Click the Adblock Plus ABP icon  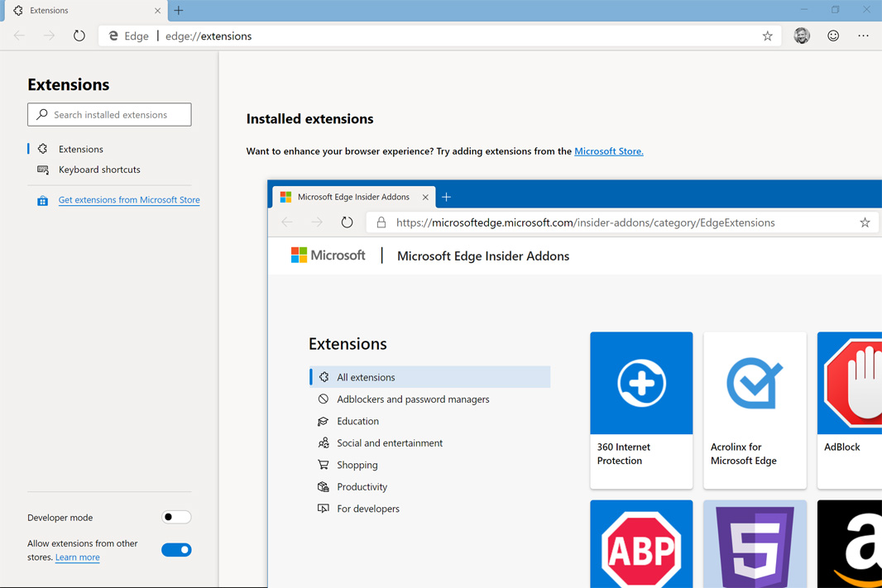pyautogui.click(x=641, y=546)
